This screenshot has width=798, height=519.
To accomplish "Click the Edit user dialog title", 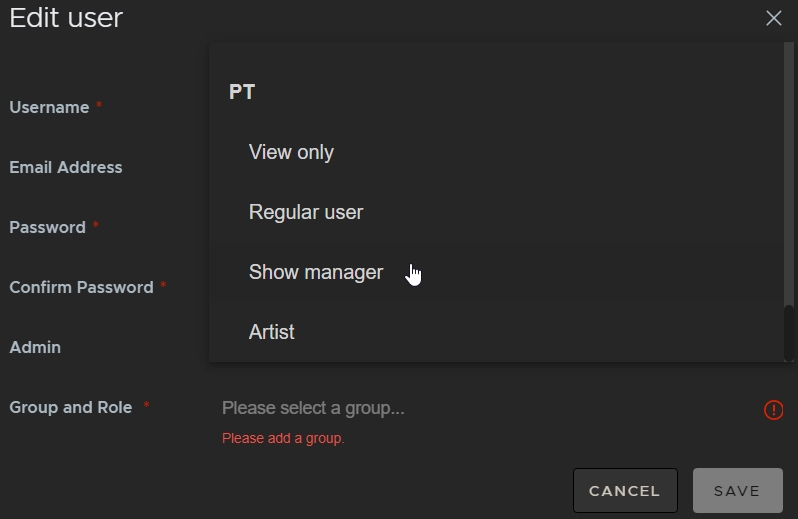I will click(x=66, y=17).
